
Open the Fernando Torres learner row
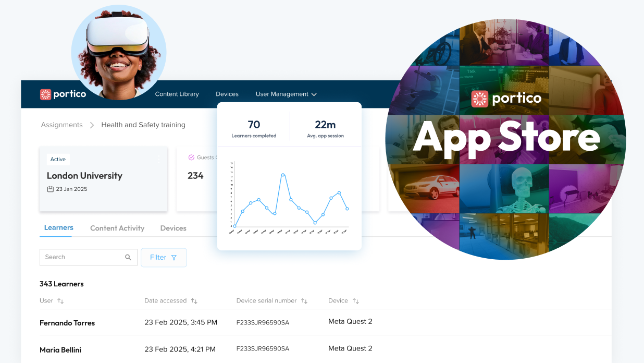coord(67,323)
